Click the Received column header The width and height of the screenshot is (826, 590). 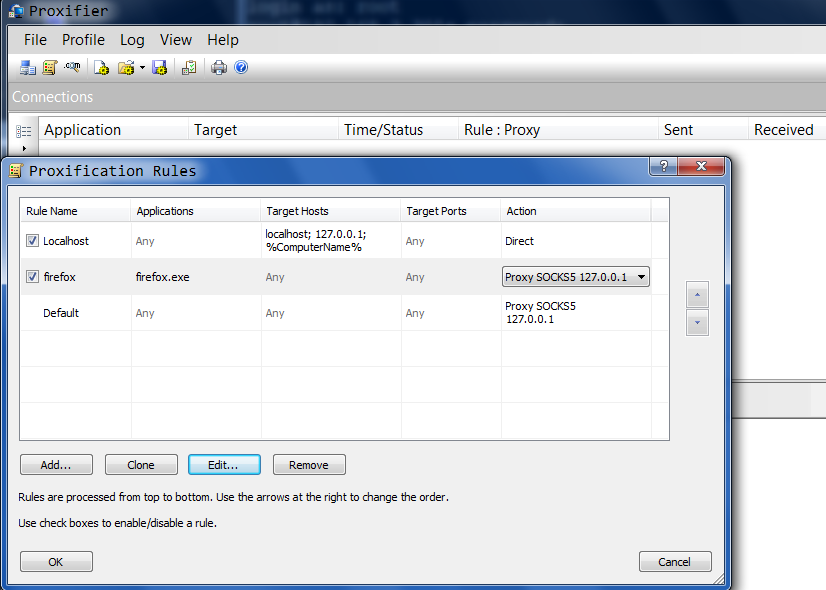[787, 130]
